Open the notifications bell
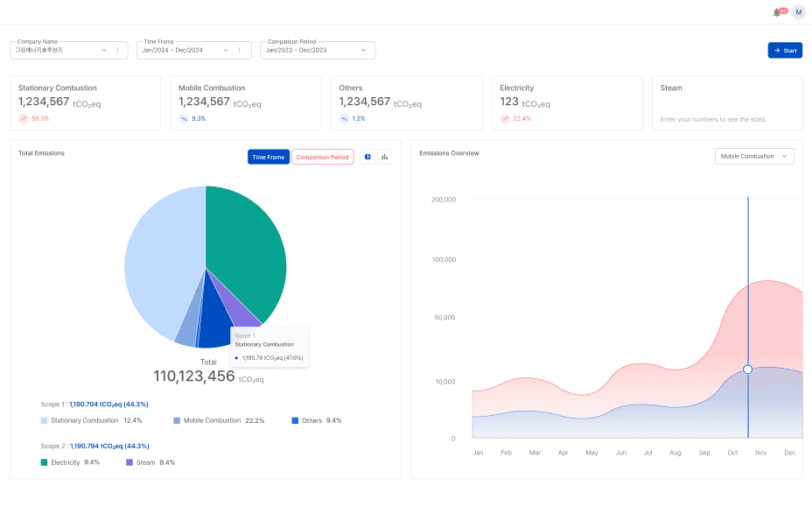 pos(777,12)
